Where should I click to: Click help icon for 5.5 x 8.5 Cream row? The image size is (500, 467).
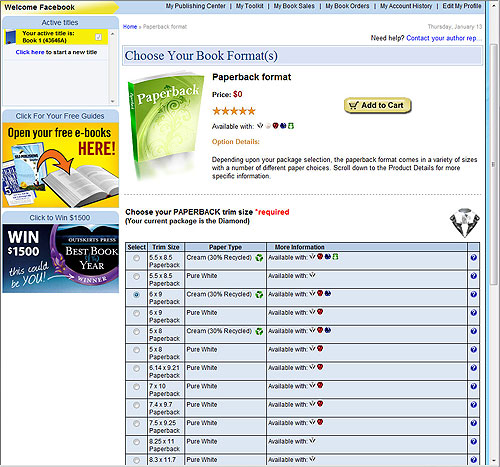coord(474,258)
